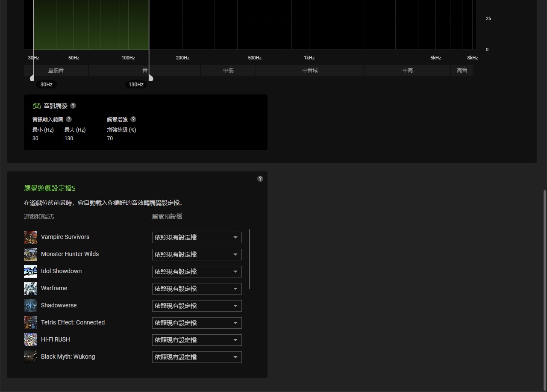This screenshot has height=392, width=547.
Task: Click the help icon next to 音訊觸發
Action: [x=73, y=106]
